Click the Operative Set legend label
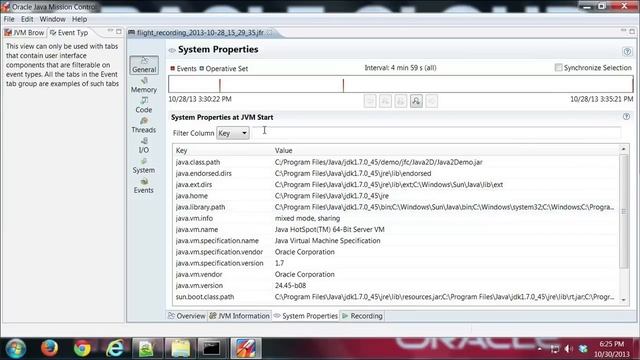This screenshot has width=640, height=360. click(227, 69)
